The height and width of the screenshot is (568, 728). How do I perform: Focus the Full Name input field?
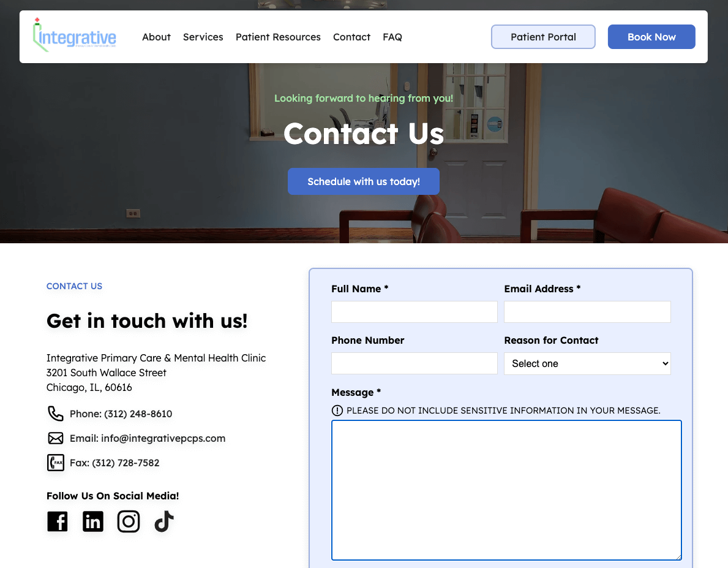(415, 312)
